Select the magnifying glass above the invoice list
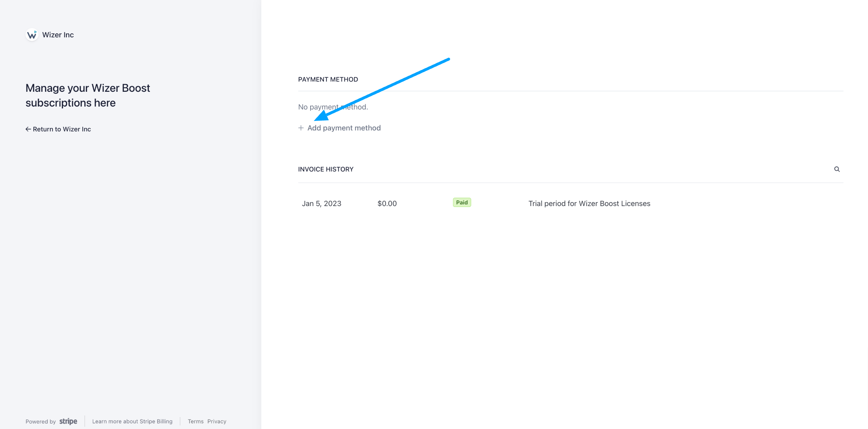This screenshot has height=429, width=868. click(837, 169)
